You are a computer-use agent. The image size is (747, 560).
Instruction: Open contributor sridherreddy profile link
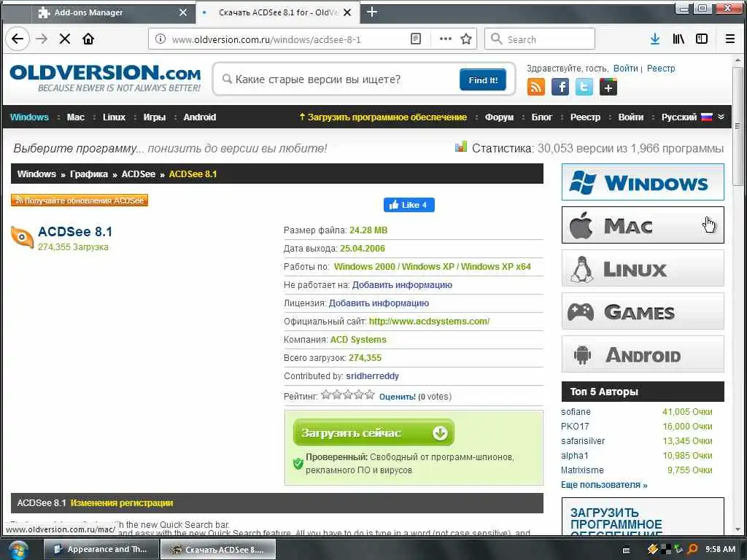pyautogui.click(x=372, y=376)
